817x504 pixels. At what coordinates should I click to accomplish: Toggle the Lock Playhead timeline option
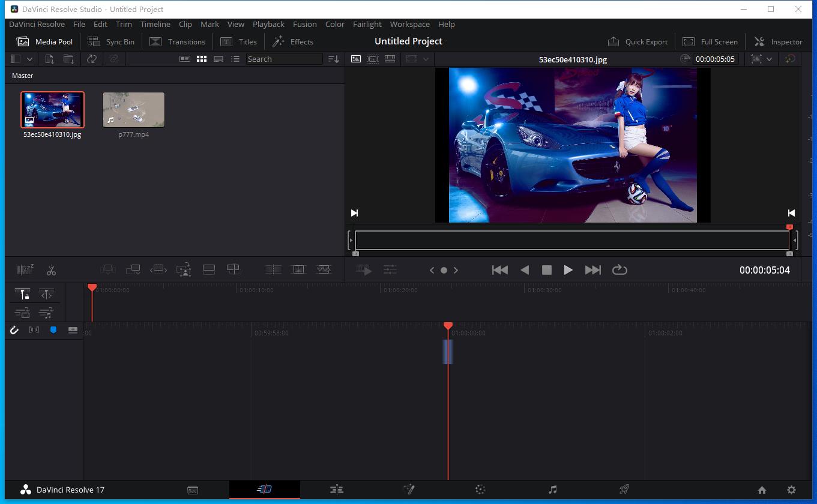click(x=23, y=294)
